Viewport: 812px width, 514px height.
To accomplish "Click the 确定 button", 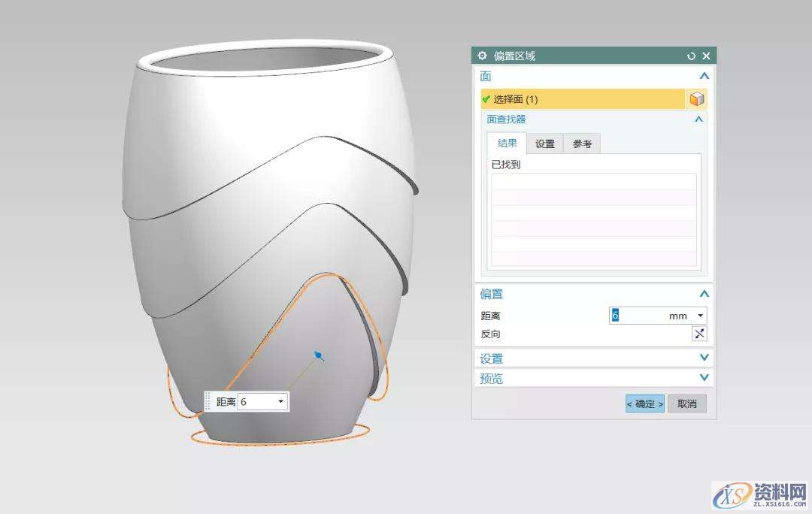I will [x=645, y=404].
